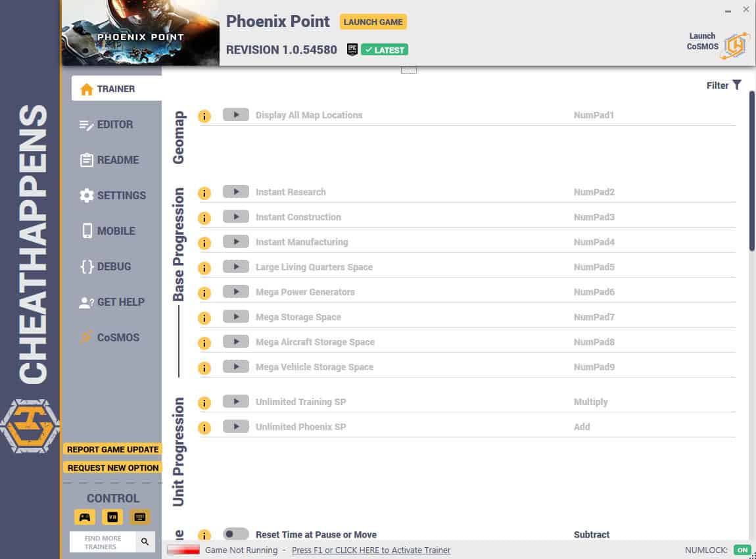
Task: Click the Filter funnel icon
Action: pos(737,85)
